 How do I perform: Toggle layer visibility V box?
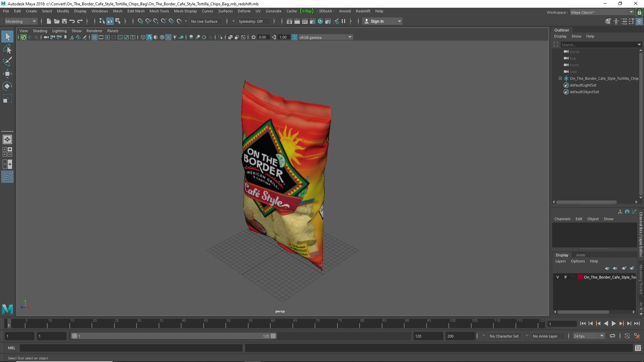[557, 277]
